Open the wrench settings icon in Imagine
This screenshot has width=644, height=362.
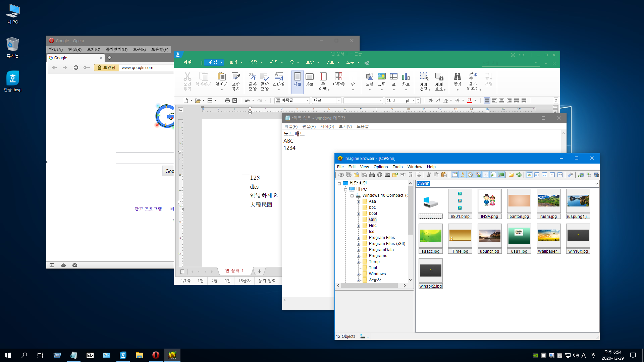(x=570, y=175)
